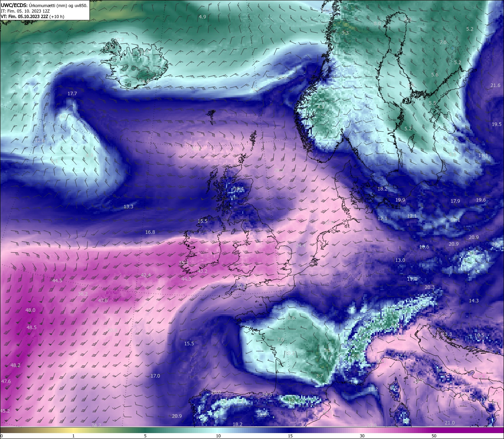The height and width of the screenshot is (439, 504).
Task: Select the 36.2 map value
Action: (x=83, y=294)
